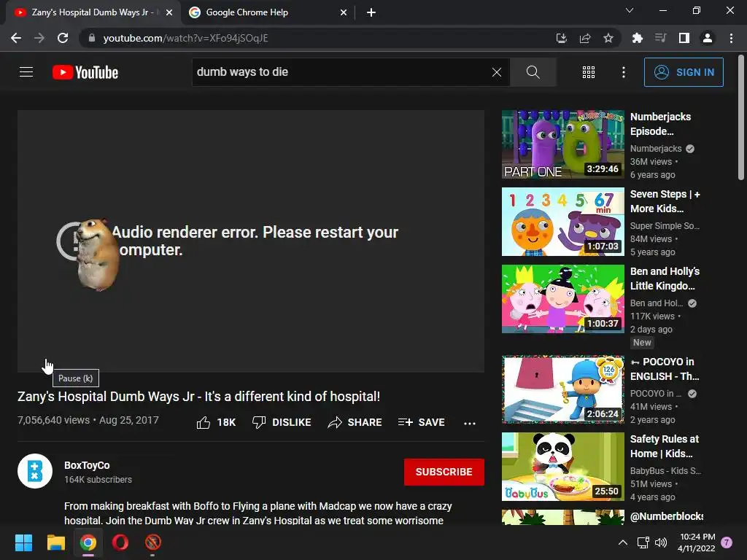
Task: Open File Explorer from taskbar
Action: [x=55, y=542]
